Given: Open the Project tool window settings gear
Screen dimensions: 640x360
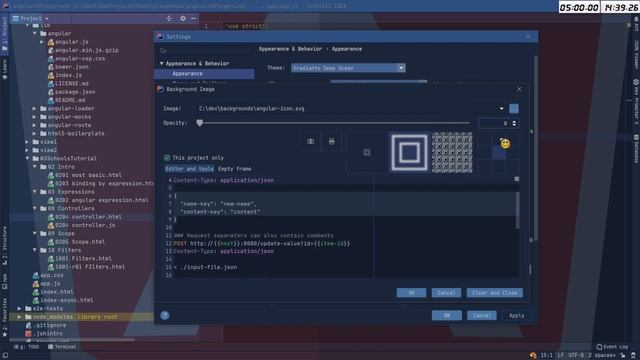Looking at the screenshot, I should [183, 18].
